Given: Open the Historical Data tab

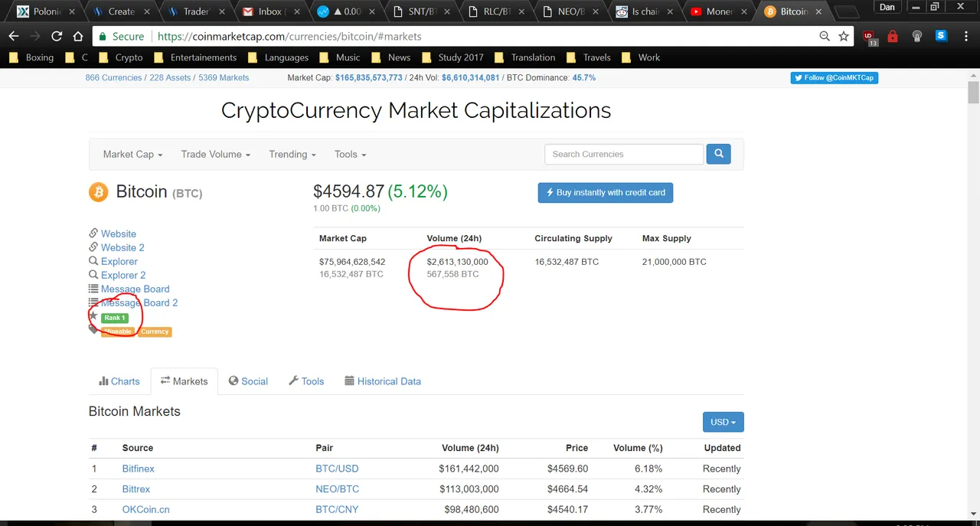Looking at the screenshot, I should (x=383, y=381).
